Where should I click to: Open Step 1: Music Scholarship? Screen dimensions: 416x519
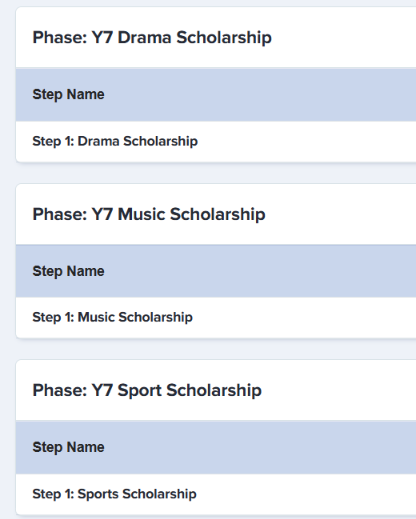click(112, 317)
